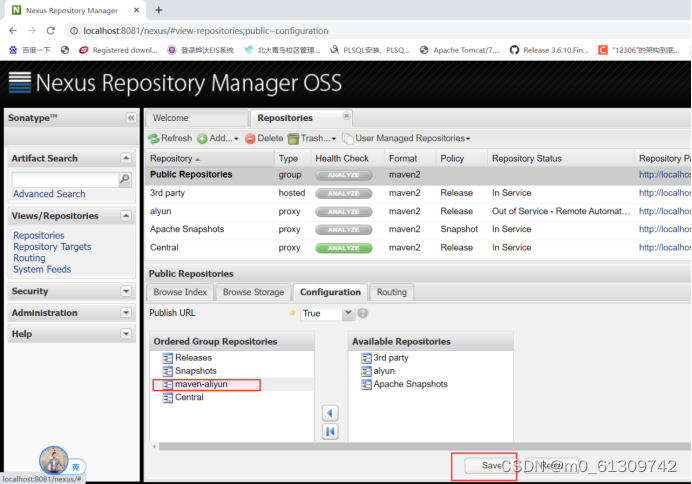
Task: Click Analyze button for Apache Snapshots row
Action: coord(343,230)
